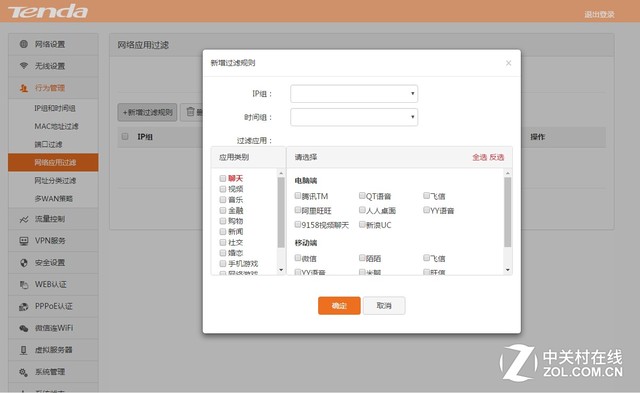Click the 虚拟服务器 icon
640x393 pixels.
click(x=24, y=350)
